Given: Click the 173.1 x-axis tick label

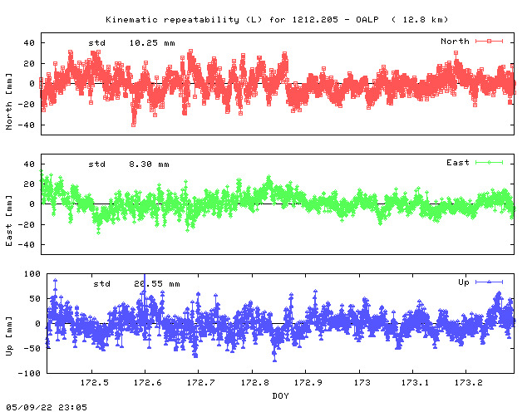Looking at the screenshot, I should tap(415, 383).
